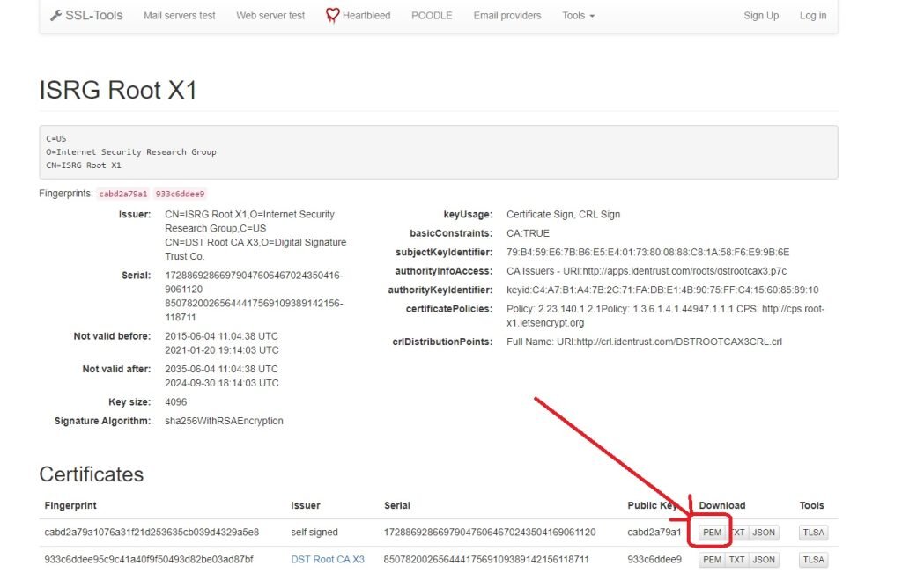Select fingerprint 933c6ddee95c9c41a40f9f50493d82be03ad87bf
The width and height of the screenshot is (902, 588).
(x=148, y=559)
